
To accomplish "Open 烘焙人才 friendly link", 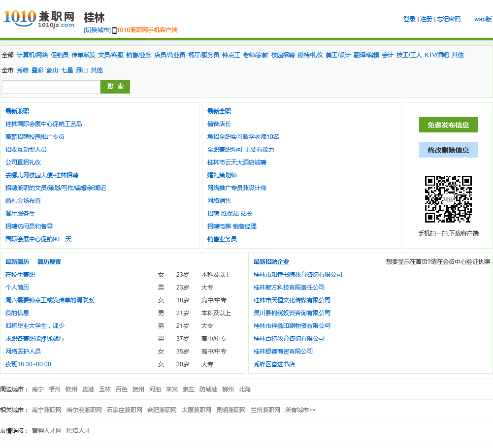I will coord(78,430).
